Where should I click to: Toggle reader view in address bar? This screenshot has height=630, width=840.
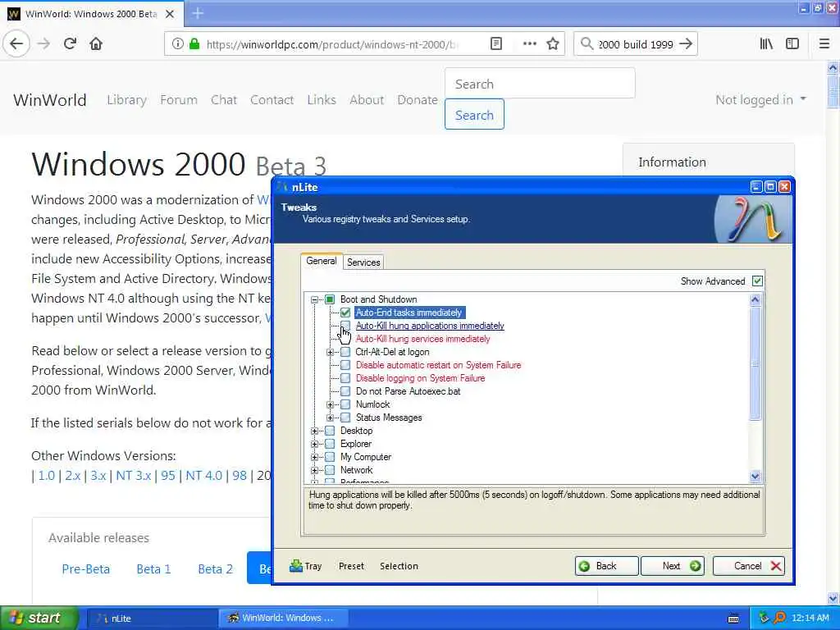(x=496, y=44)
